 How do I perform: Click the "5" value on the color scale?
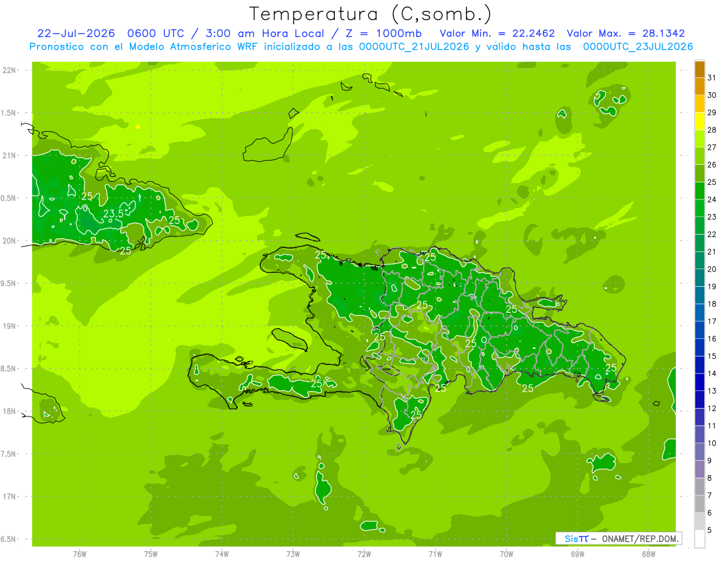pos(710,530)
